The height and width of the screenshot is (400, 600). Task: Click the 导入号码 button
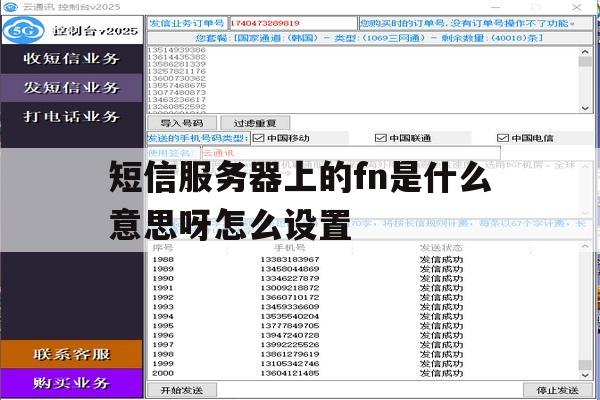tap(182, 123)
